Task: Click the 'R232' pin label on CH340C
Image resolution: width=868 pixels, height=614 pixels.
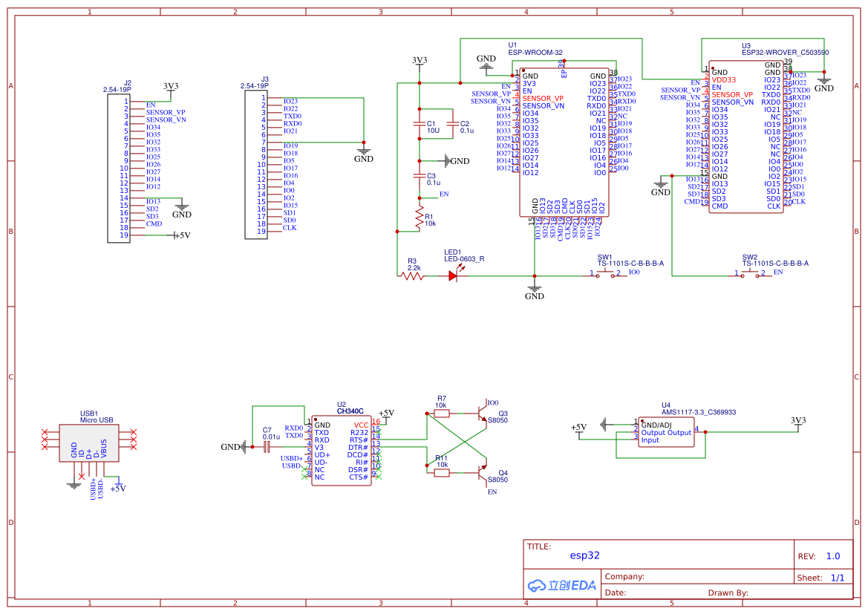Action: pyautogui.click(x=359, y=433)
